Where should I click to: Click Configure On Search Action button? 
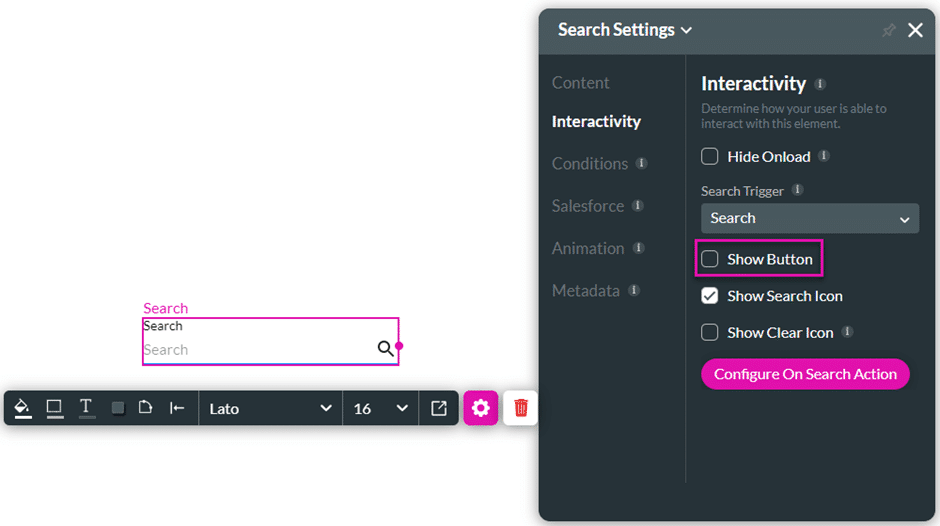(805, 374)
